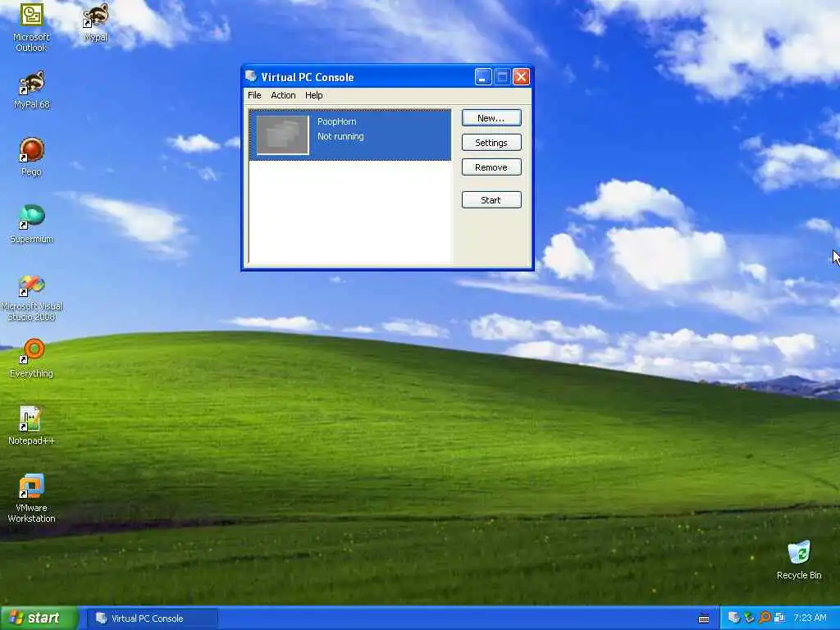
Task: Click the PoopHorn machine thumbnail
Action: click(x=283, y=135)
